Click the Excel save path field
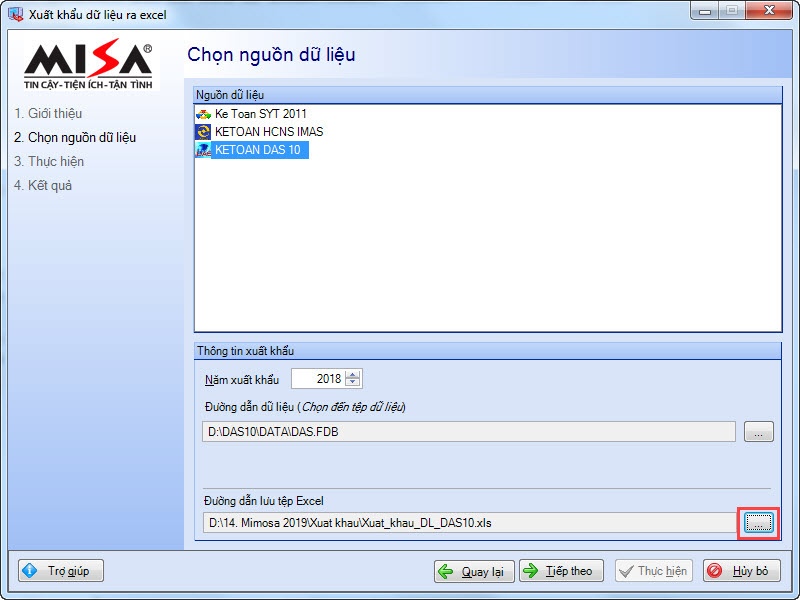Viewport: 800px width, 600px height. 470,523
